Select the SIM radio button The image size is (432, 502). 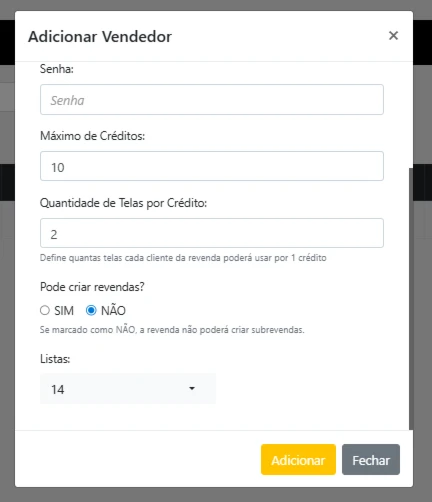pos(45,310)
